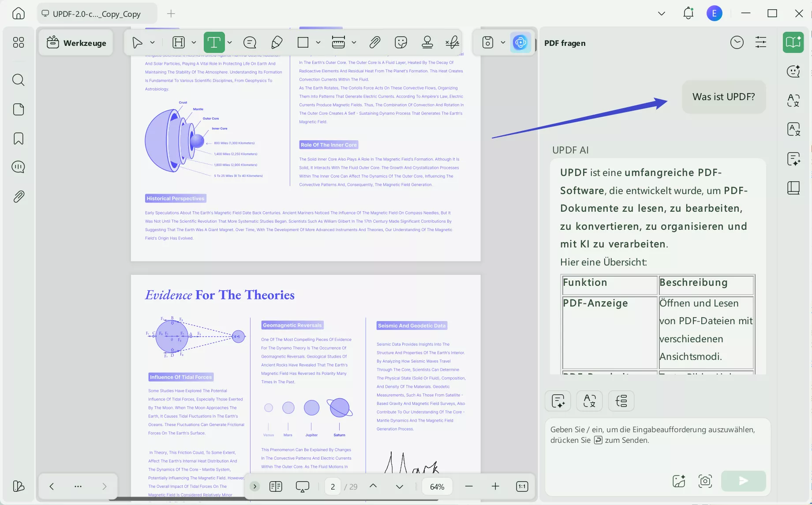Switch to the Ask PDF book icon

(793, 42)
